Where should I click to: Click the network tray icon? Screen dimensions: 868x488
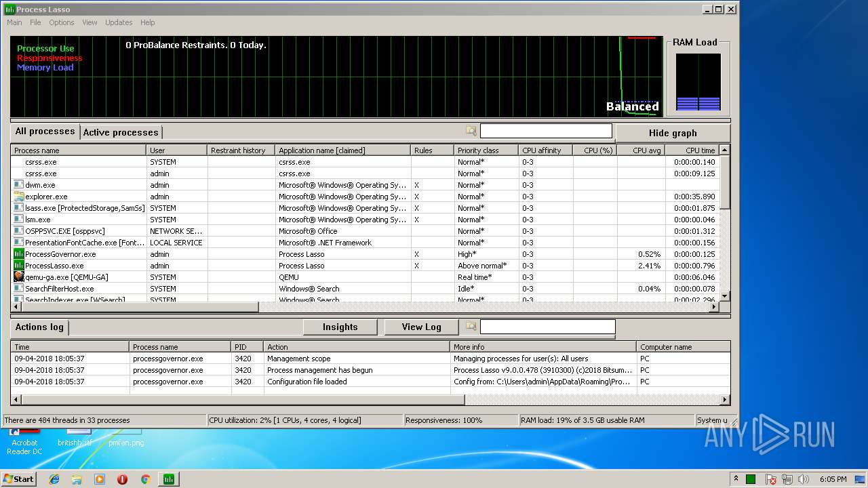pyautogui.click(x=787, y=479)
